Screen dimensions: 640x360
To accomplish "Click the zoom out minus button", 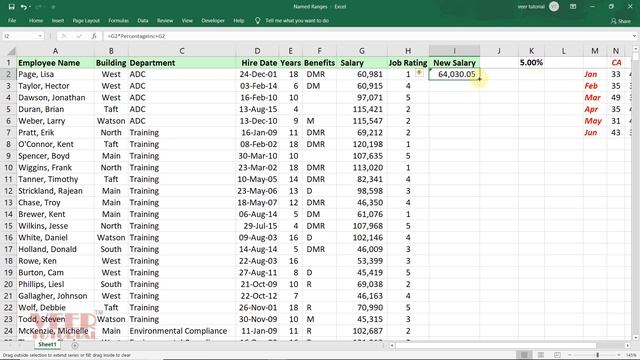I will click(570, 355).
